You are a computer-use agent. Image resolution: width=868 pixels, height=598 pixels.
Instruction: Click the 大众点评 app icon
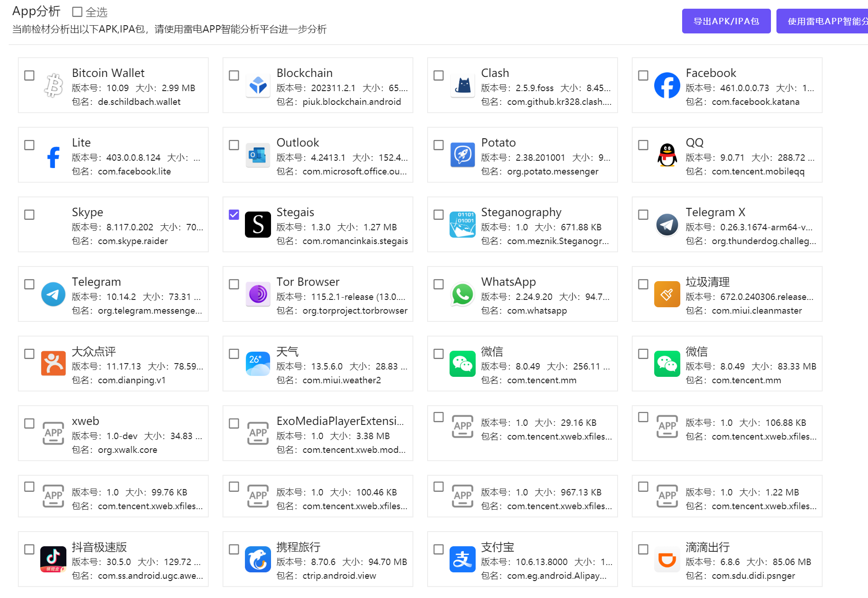coord(54,364)
